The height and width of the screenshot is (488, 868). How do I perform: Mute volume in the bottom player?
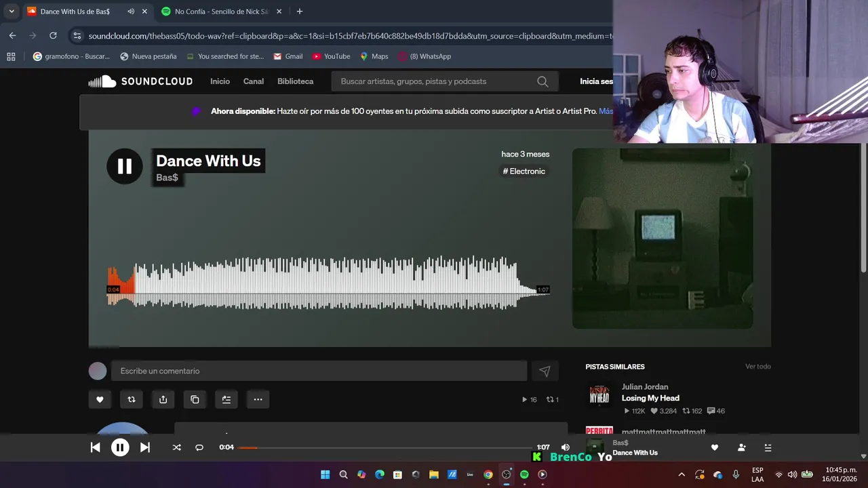(x=566, y=447)
